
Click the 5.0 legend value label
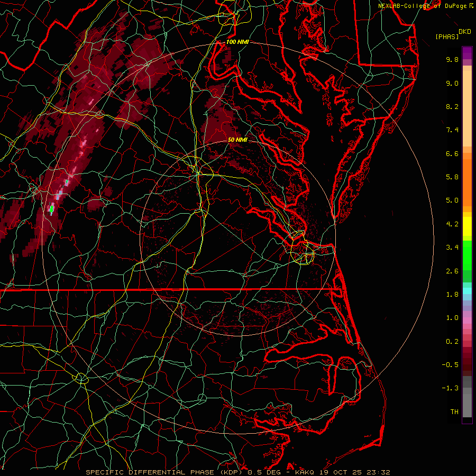[452, 200]
